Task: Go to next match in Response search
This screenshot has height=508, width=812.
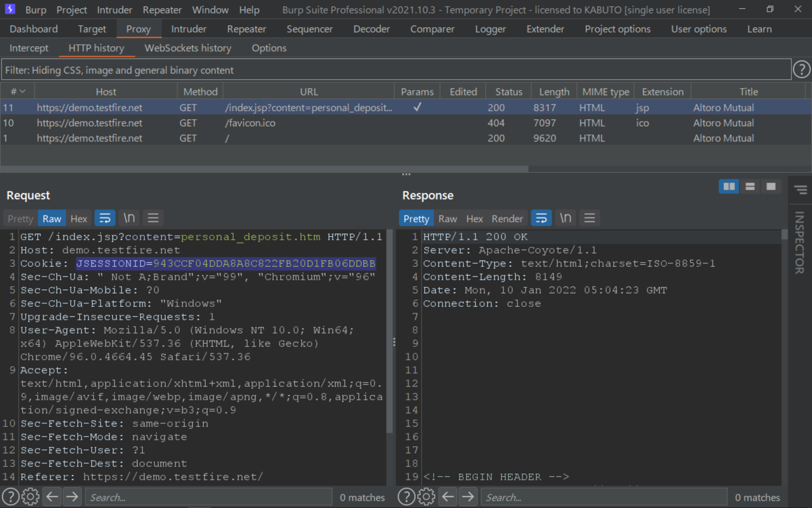Action: [x=468, y=497]
